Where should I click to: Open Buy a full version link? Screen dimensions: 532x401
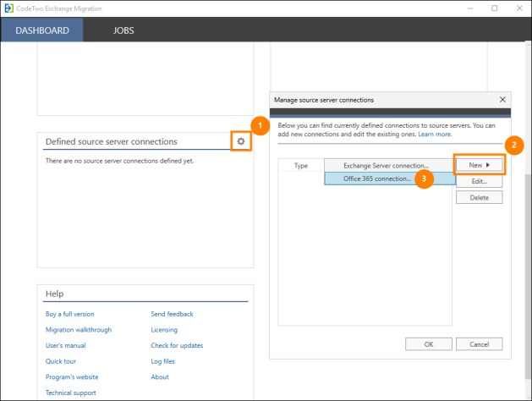pos(70,314)
